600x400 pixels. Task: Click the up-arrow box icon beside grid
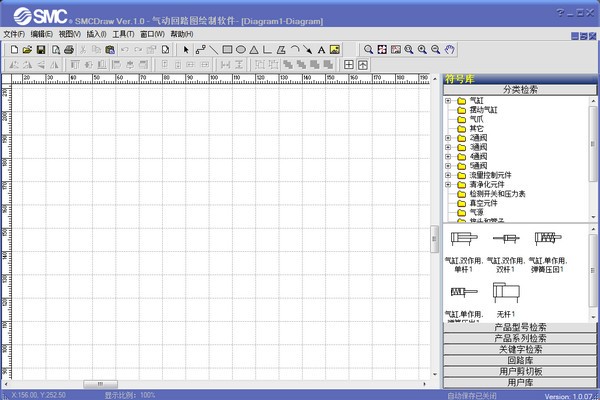(363, 65)
